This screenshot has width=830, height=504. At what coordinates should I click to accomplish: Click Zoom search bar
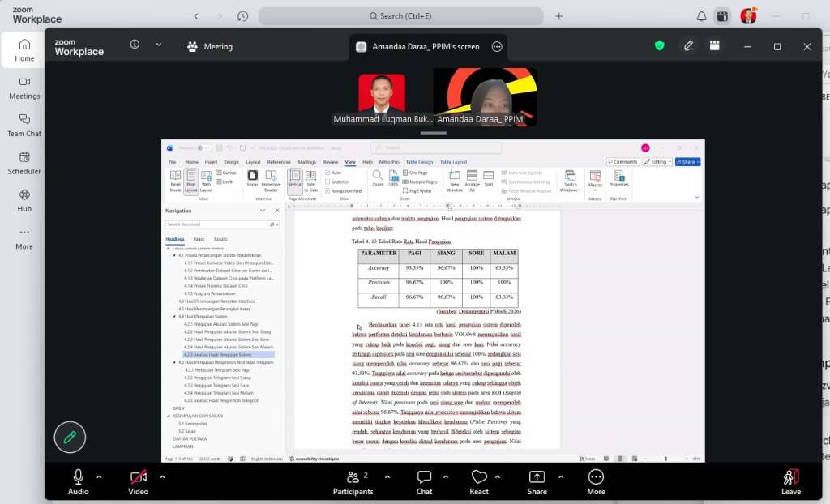[x=400, y=16]
